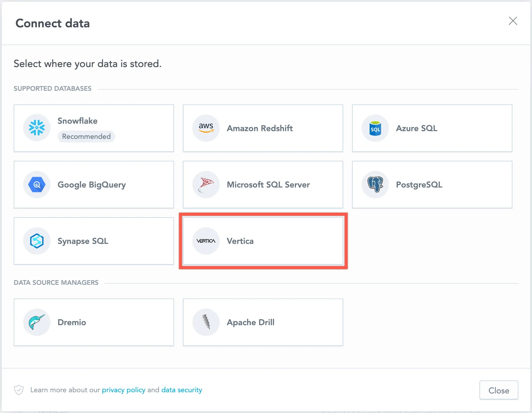Image resolution: width=532 pixels, height=413 pixels.
Task: Click the Azure SQL database icon
Action: pyautogui.click(x=375, y=128)
